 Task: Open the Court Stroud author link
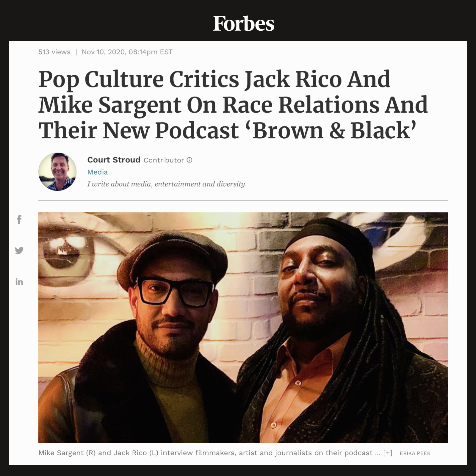coord(114,160)
